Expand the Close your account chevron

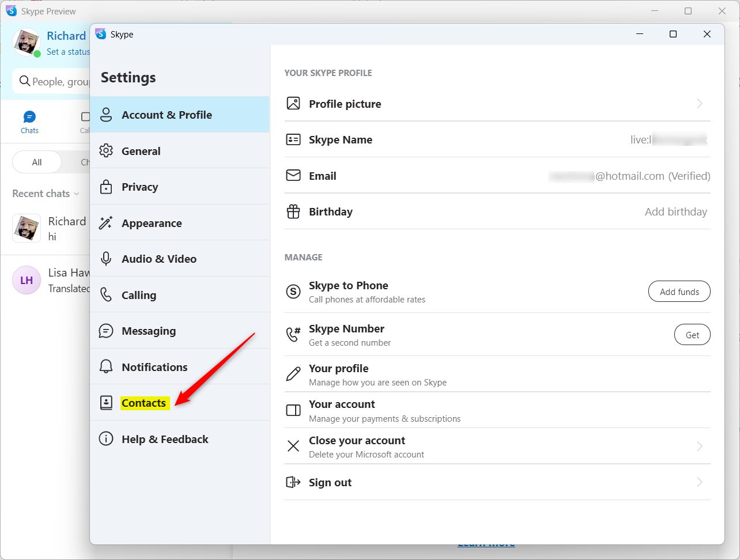(699, 446)
